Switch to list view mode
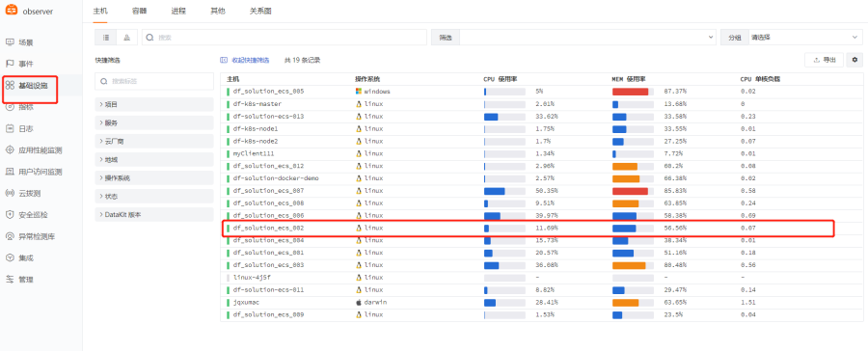Viewport: 868px width, 351px height. [106, 37]
